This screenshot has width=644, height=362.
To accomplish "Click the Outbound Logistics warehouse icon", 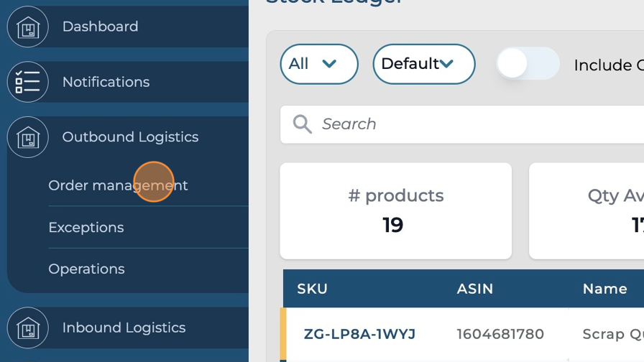I will (x=27, y=137).
